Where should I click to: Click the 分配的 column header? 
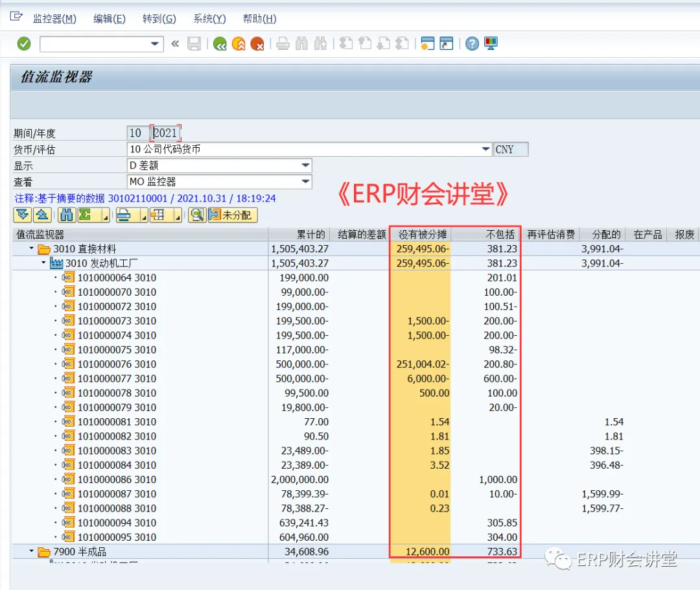[x=603, y=235]
